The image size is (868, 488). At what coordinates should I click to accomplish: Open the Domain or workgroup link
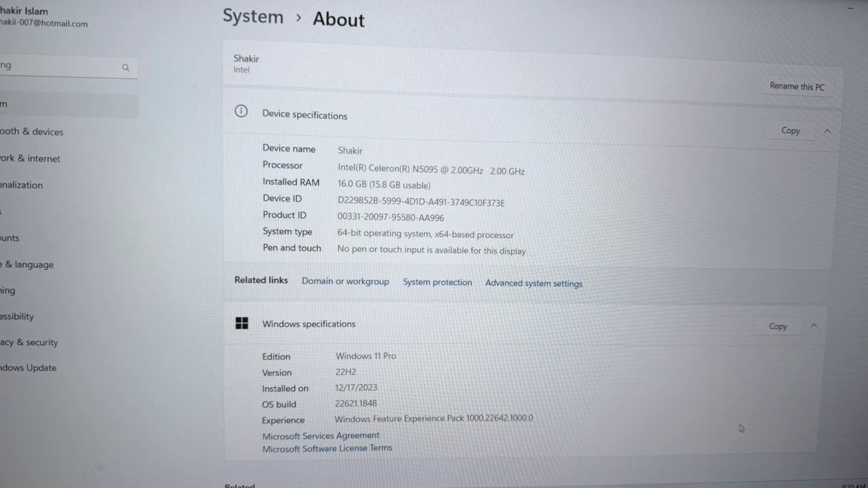click(345, 281)
